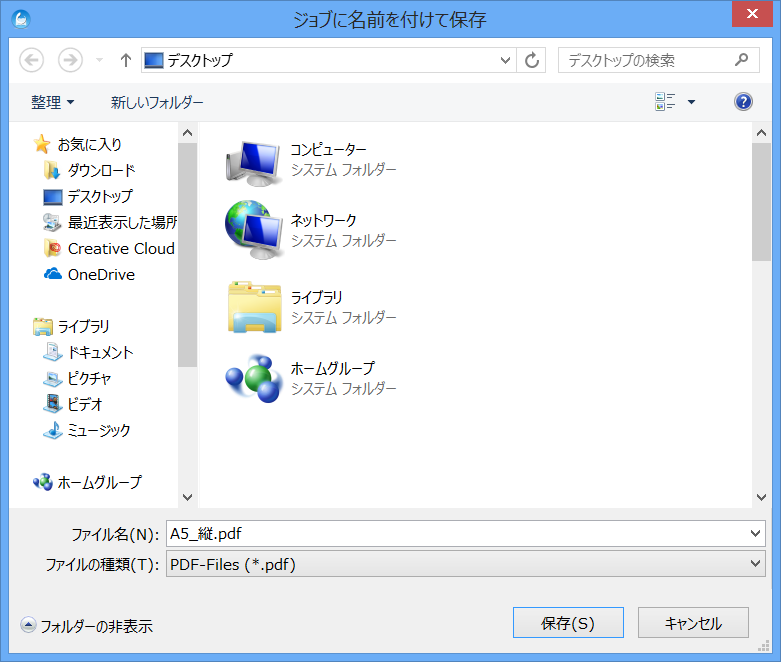The height and width of the screenshot is (662, 781).
Task: Click the ライブラリ folder icon in the file list
Action: [255, 307]
